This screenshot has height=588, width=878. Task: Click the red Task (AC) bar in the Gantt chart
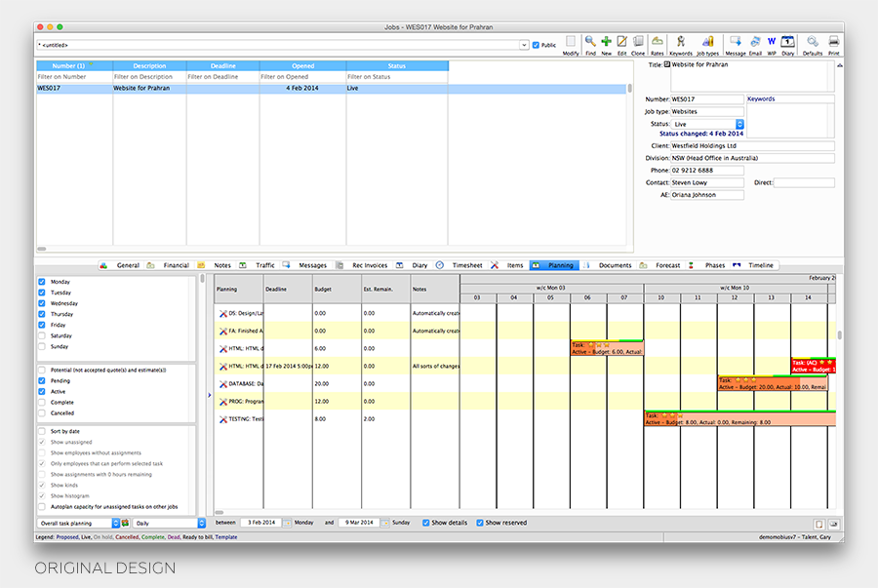[x=814, y=366]
